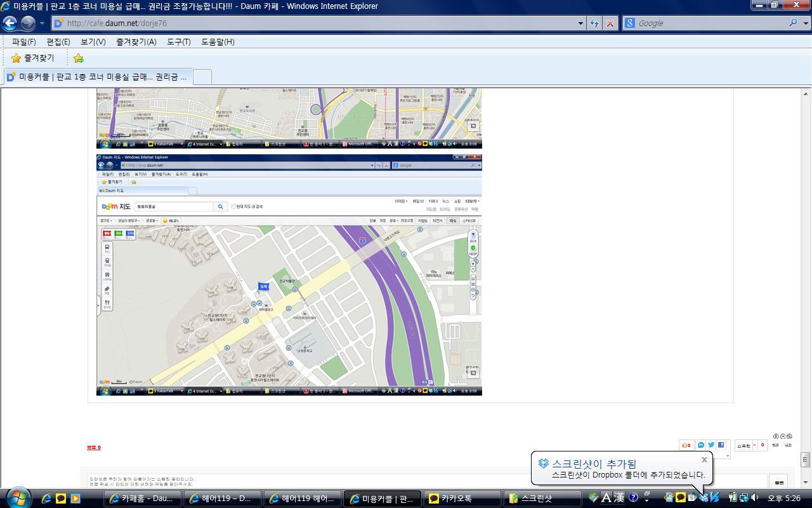Go back with the browser Back arrow
This screenshot has width=812, height=508.
click(x=10, y=23)
